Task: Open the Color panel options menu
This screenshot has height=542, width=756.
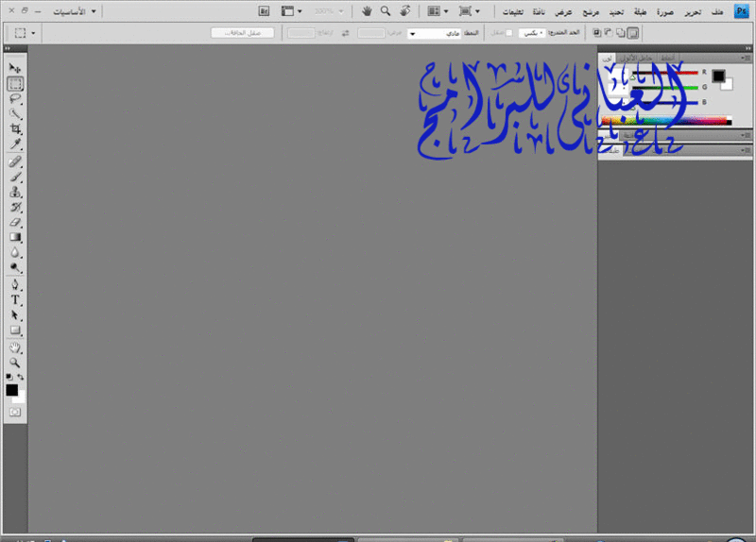Action: 746,58
